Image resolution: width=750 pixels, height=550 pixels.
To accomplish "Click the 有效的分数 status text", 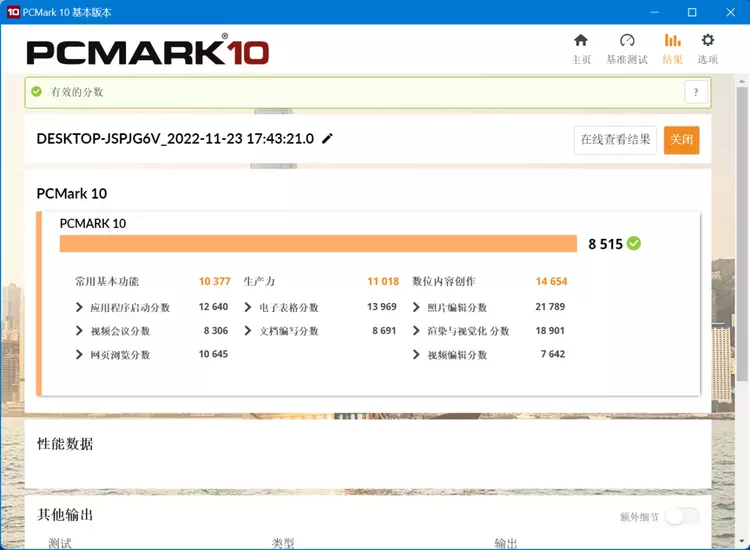I will [x=77, y=92].
